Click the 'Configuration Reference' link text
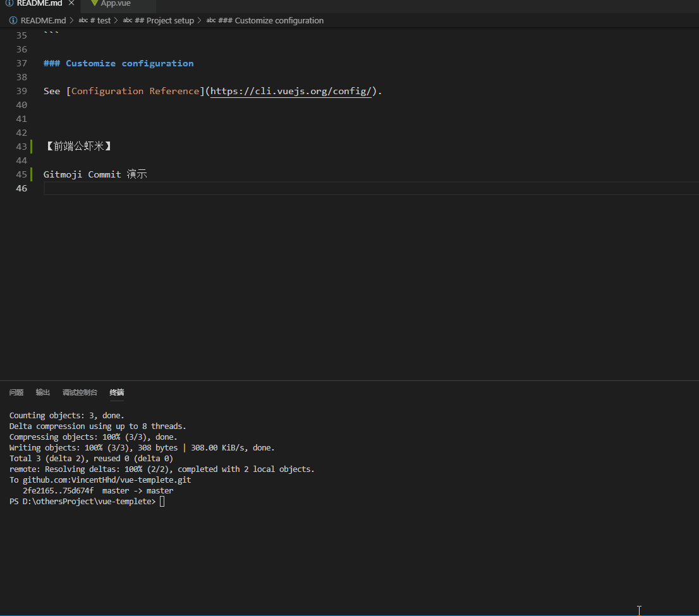699x616 pixels. click(x=135, y=91)
